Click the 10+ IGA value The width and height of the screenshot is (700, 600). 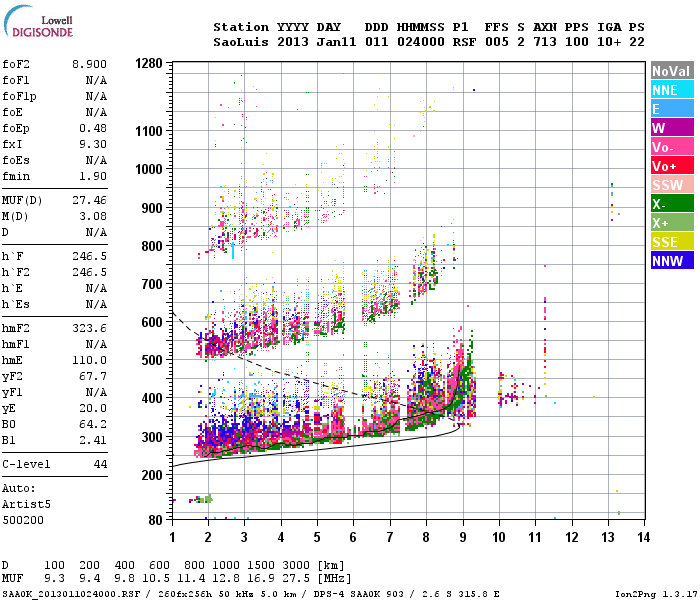pos(609,42)
